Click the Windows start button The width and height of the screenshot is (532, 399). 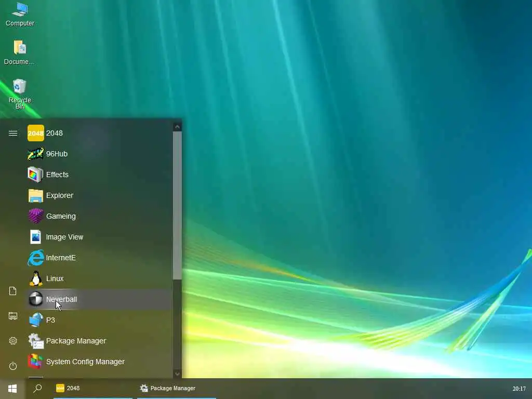click(x=12, y=389)
